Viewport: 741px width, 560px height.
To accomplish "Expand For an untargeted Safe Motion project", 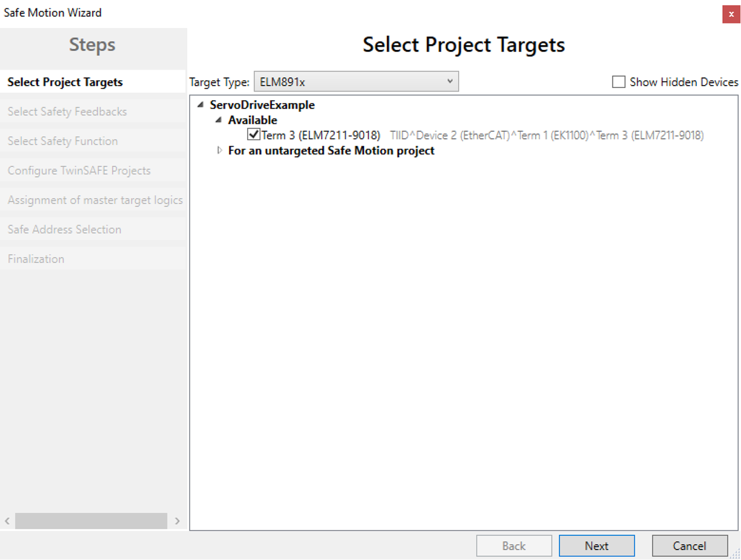I will click(219, 150).
